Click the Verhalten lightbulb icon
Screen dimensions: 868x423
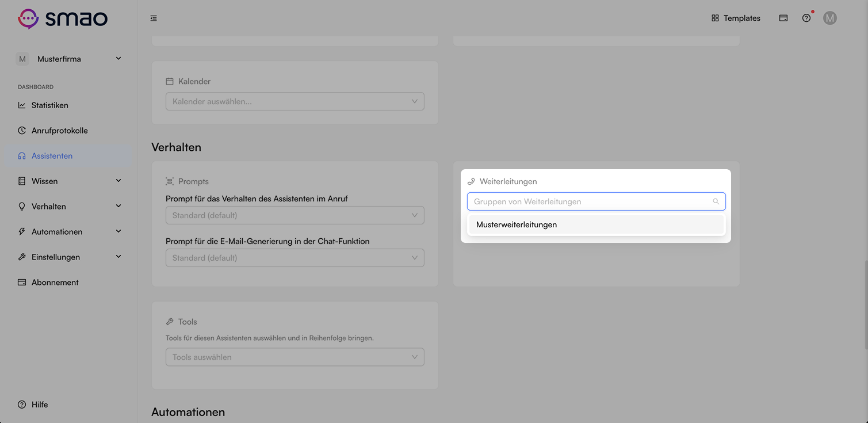click(x=22, y=207)
